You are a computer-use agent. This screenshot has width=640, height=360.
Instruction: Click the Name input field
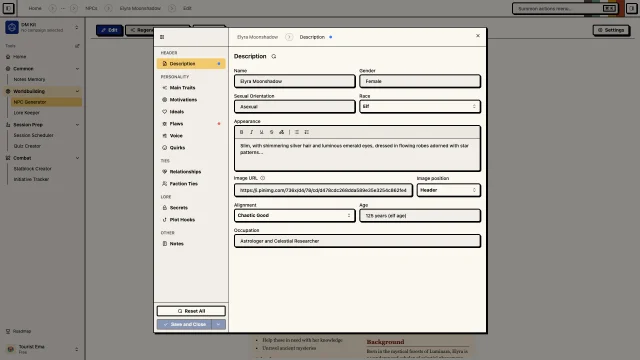[294, 81]
